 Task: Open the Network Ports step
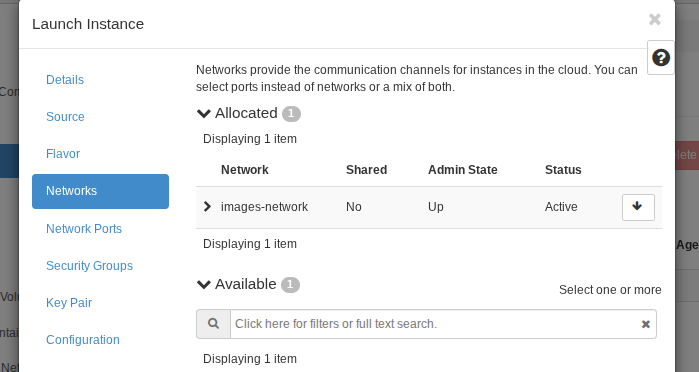(84, 229)
